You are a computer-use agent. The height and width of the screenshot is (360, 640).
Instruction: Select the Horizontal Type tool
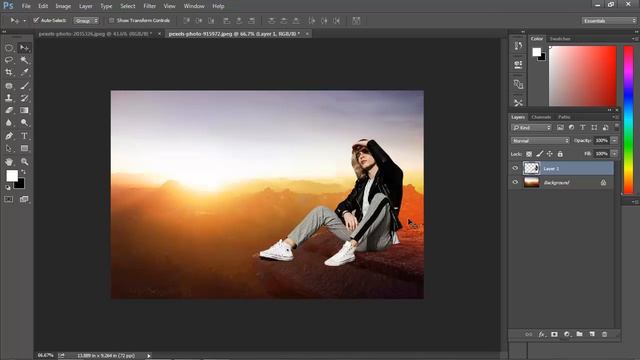coord(24,136)
